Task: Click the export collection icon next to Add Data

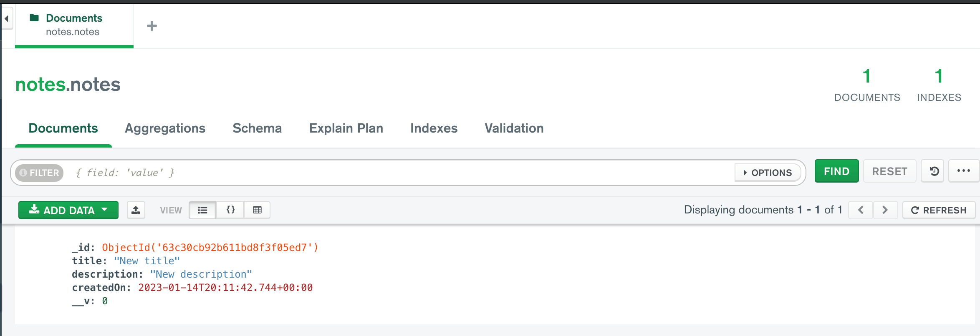Action: pos(136,210)
